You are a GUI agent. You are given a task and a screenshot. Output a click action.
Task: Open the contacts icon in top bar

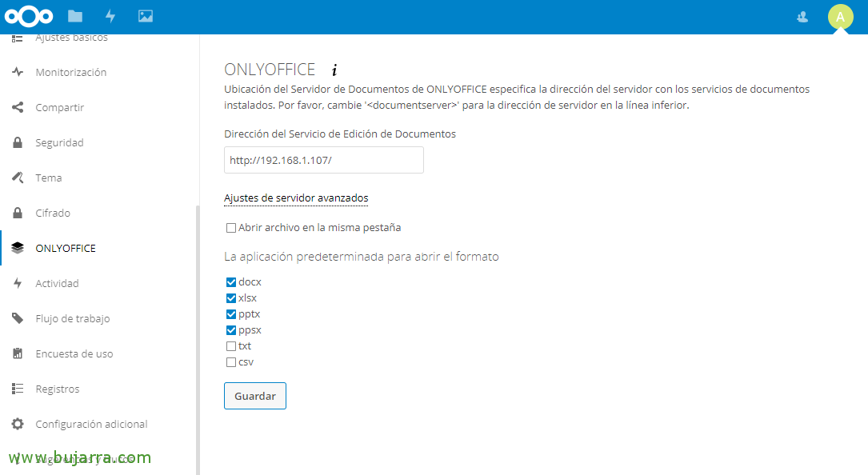tap(802, 17)
